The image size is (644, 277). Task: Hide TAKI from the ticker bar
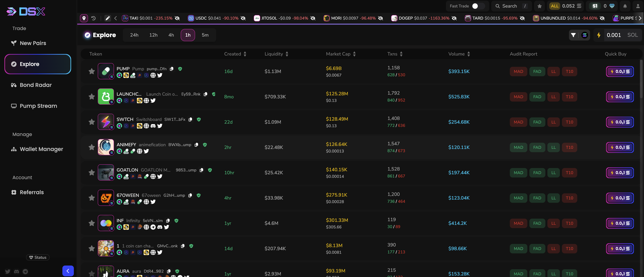[177, 18]
